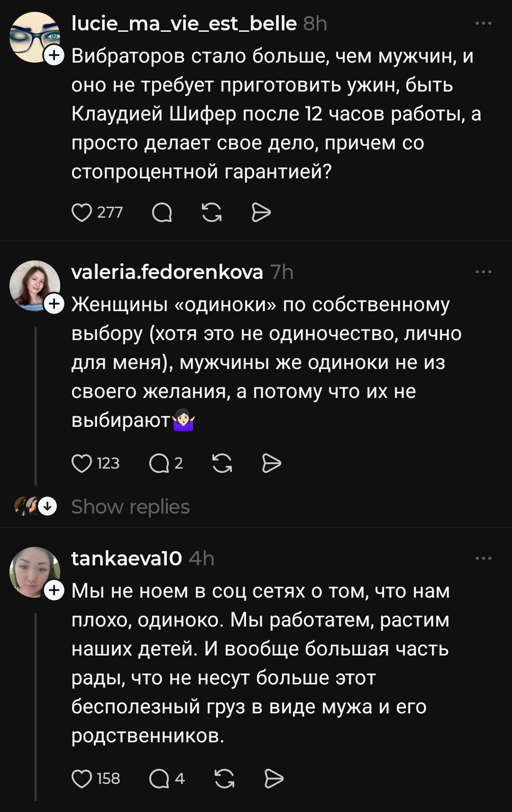
Task: Reply to lucie_ma_vie_est_belle's post
Action: 162,212
